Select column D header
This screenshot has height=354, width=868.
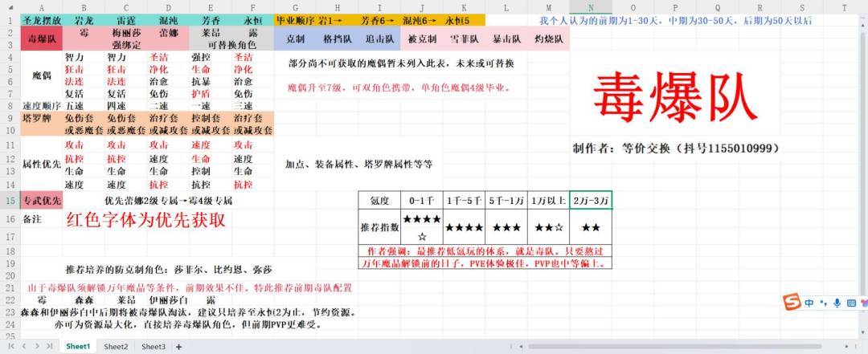tap(168, 7)
